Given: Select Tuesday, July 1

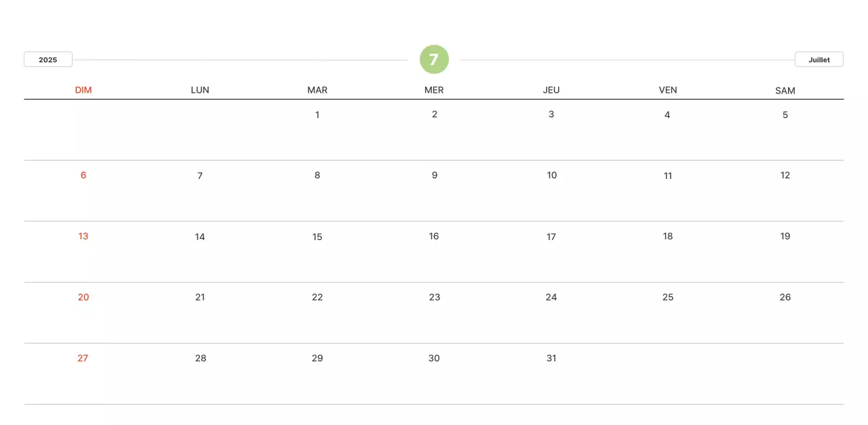Looking at the screenshot, I should click(317, 115).
